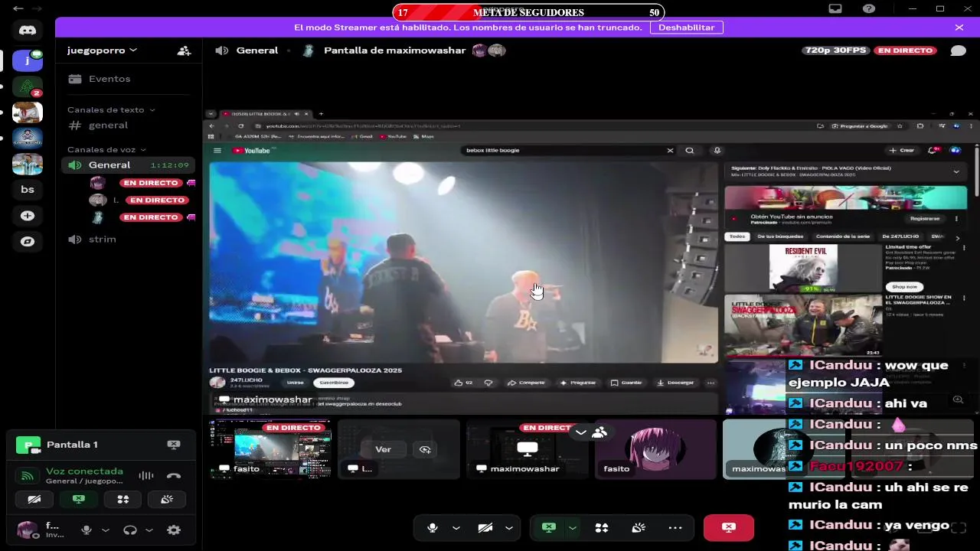Collapse Canales de voz category
Screen dimensions: 980x551
click(106, 150)
